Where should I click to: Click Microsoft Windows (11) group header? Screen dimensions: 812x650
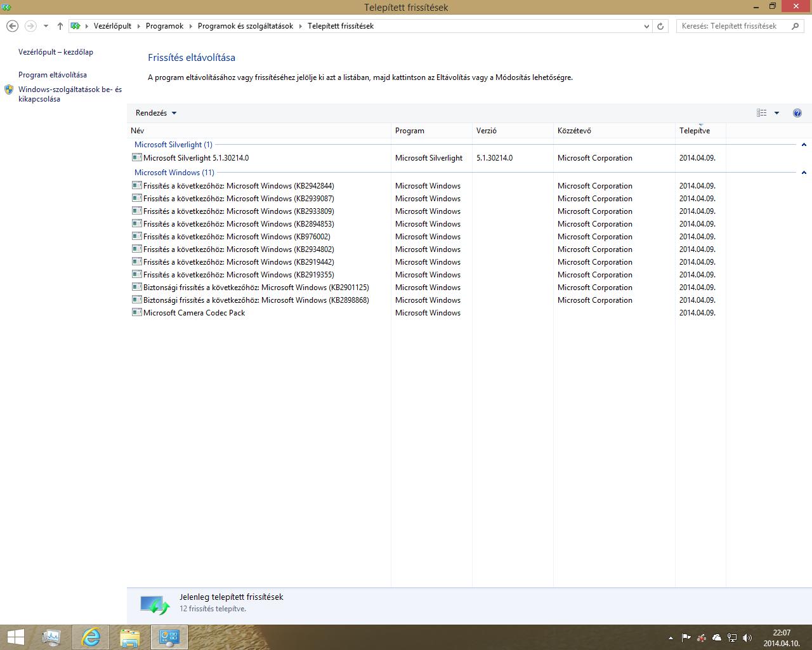174,173
